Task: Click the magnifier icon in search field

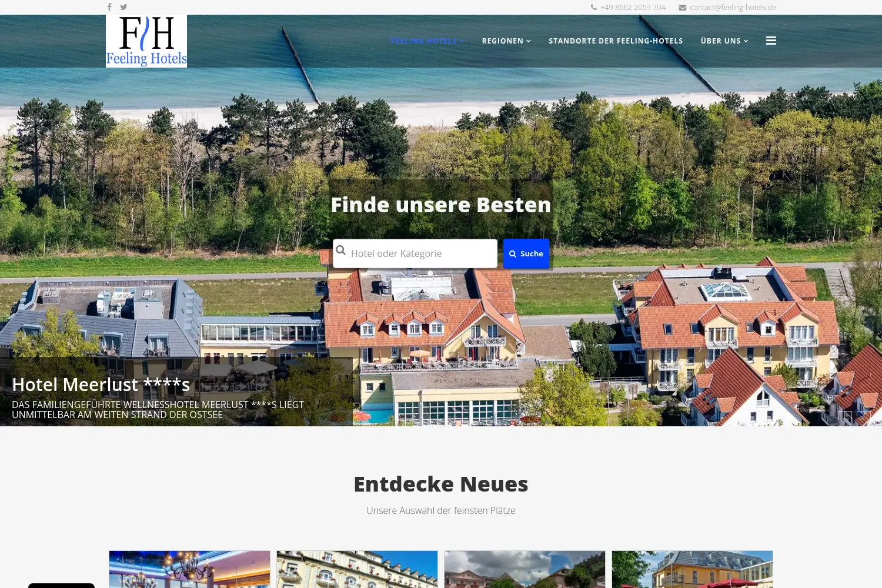Action: pos(340,250)
